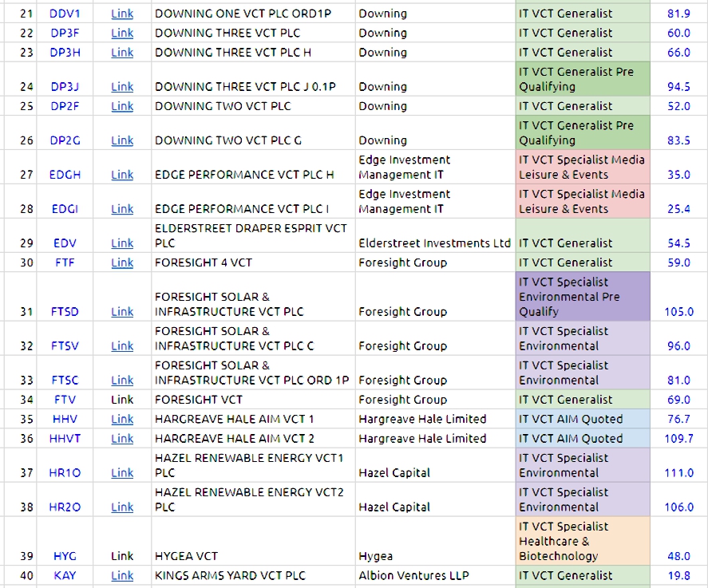Viewport: 708px width, 588px height.
Task: Select the value 81.9
Action: [x=678, y=14]
